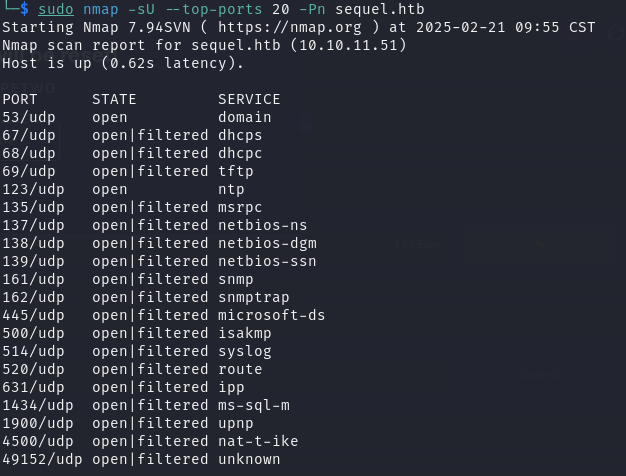Click the PORT column header
626x476 pixels.
(x=20, y=99)
